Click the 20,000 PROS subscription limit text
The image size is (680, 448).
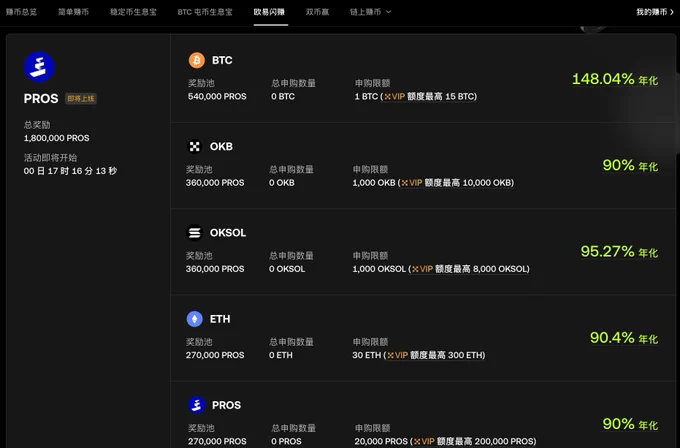pos(381,441)
